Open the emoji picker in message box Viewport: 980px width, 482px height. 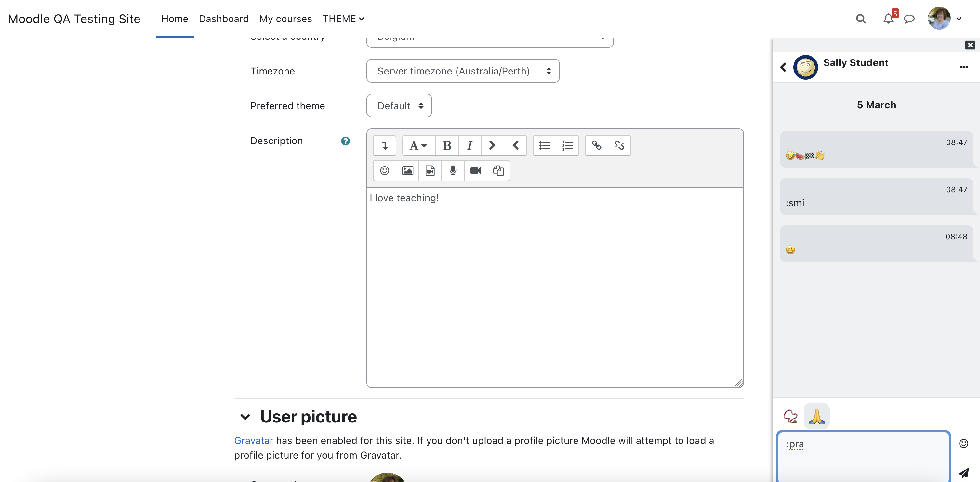point(963,444)
